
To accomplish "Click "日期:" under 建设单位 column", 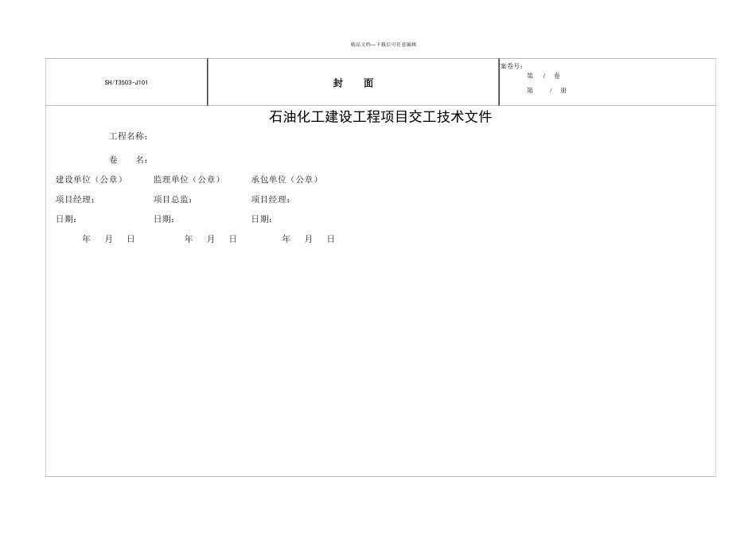I will pyautogui.click(x=66, y=219).
